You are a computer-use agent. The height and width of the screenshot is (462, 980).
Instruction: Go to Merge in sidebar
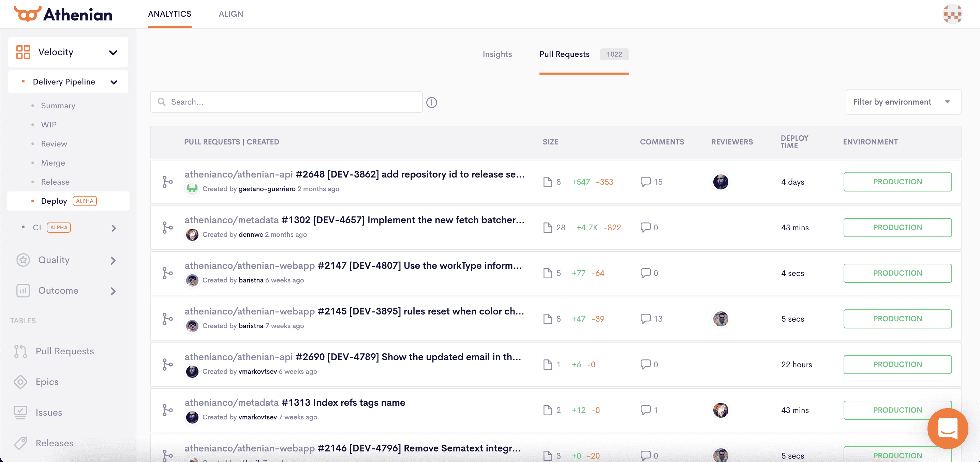[53, 163]
